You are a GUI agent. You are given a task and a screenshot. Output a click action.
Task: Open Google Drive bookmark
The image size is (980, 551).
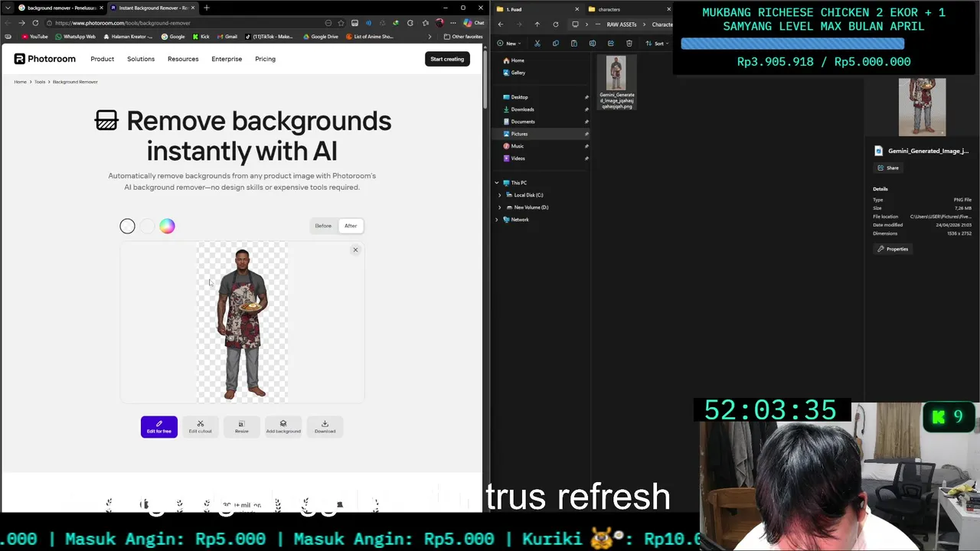pyautogui.click(x=321, y=37)
